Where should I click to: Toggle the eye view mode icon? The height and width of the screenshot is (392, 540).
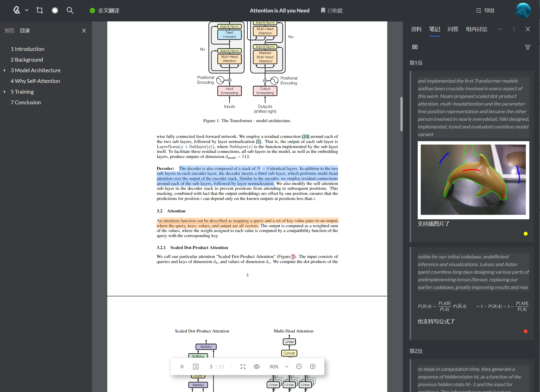[x=257, y=367]
